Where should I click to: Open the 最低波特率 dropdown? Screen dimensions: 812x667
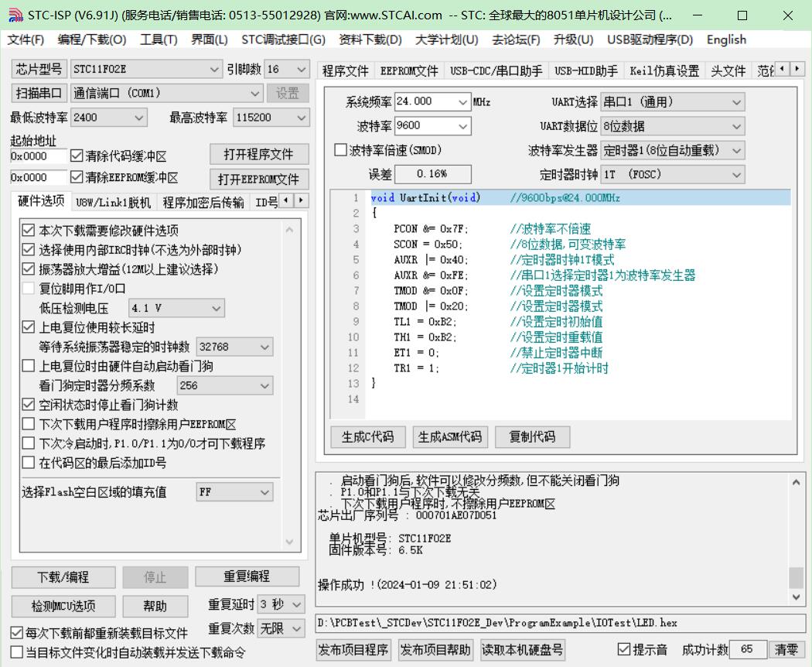[109, 118]
